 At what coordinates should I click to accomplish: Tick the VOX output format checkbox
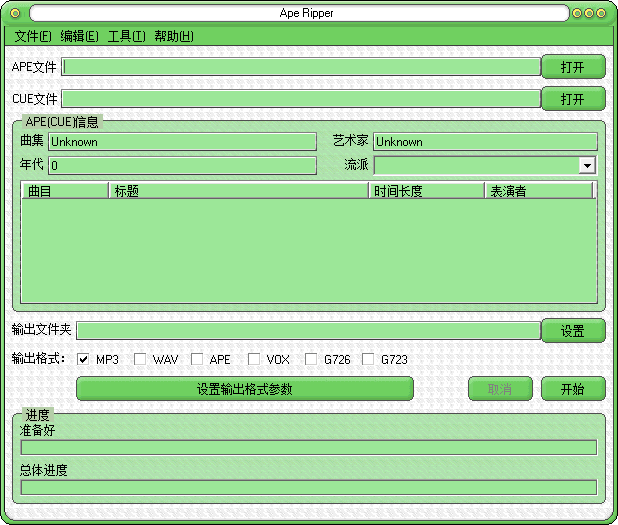[254, 359]
